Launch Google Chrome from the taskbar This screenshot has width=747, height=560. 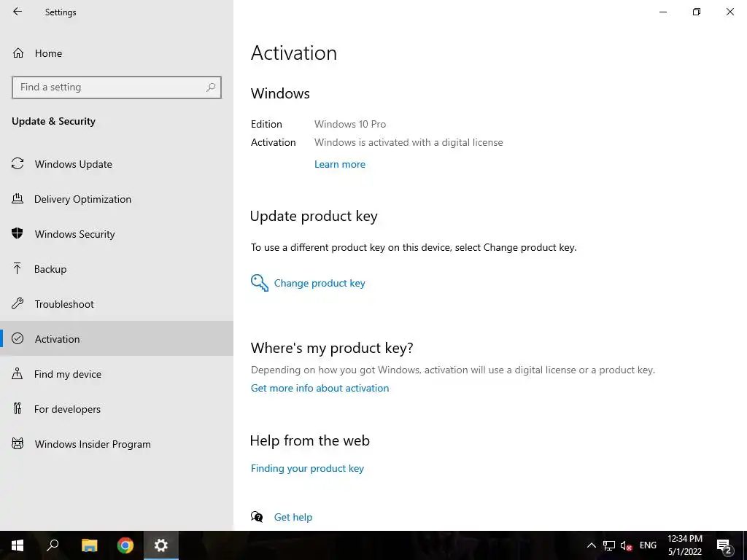tap(125, 545)
